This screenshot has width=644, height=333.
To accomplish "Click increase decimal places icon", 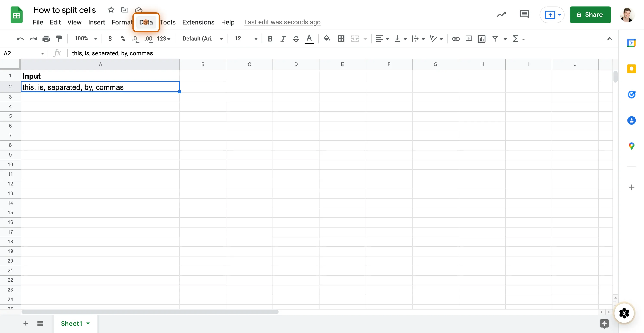I will [149, 39].
